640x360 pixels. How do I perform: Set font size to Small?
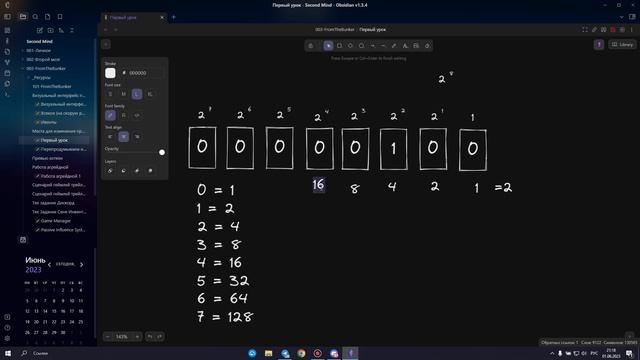[110, 94]
